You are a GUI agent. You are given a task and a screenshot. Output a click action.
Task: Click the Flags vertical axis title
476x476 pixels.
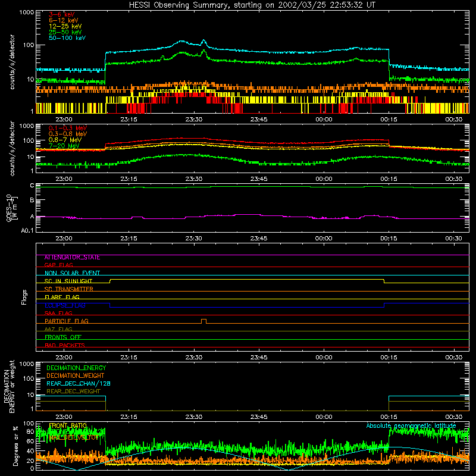[x=24, y=297]
